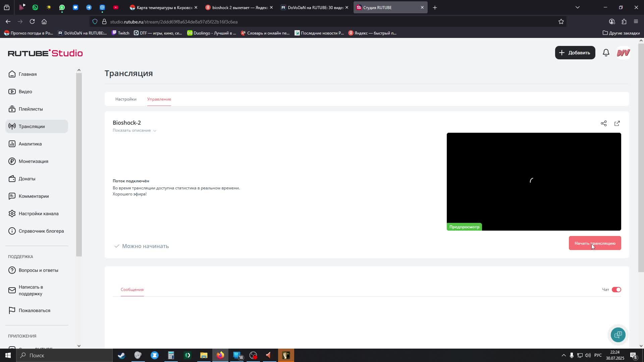This screenshot has height=362, width=644.
Task: Switch to the Настройки tab
Action: [x=126, y=99]
